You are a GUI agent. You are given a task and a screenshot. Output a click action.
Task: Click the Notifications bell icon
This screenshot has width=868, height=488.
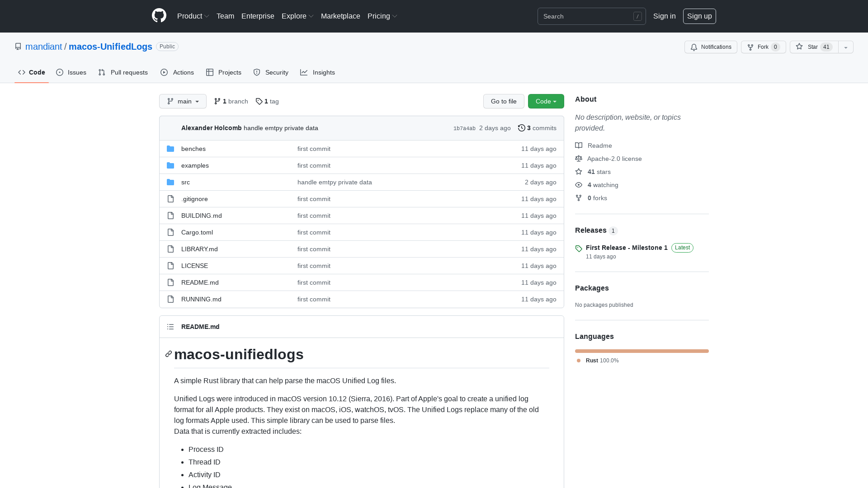click(693, 47)
